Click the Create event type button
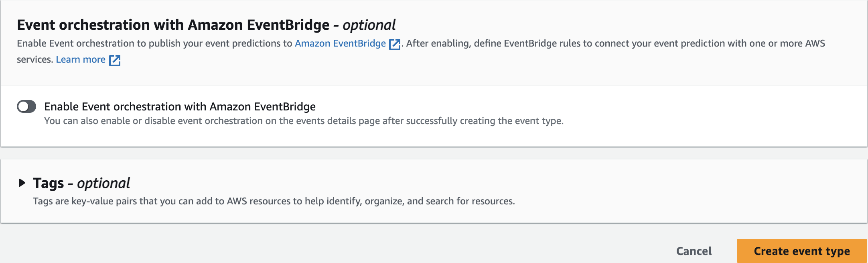 click(801, 251)
